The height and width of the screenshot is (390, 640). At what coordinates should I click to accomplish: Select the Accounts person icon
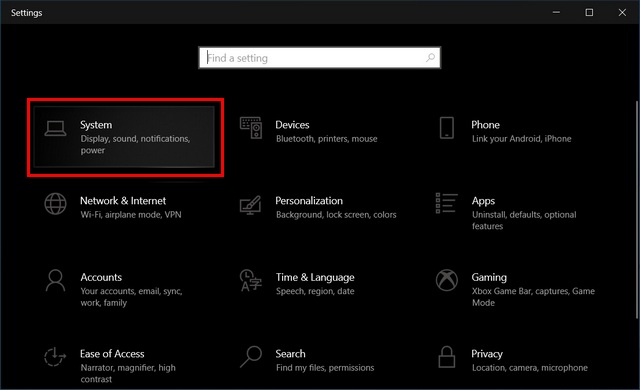coord(55,281)
